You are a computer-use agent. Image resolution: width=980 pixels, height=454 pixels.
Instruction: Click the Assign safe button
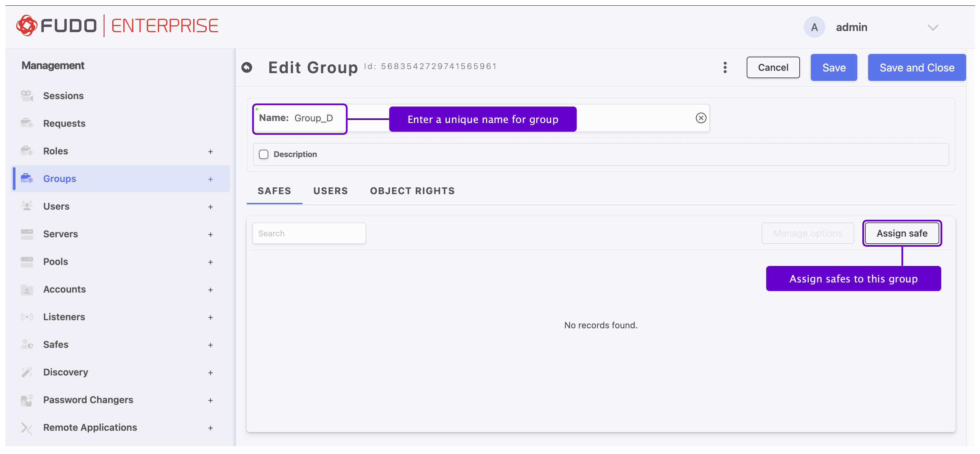pos(902,233)
